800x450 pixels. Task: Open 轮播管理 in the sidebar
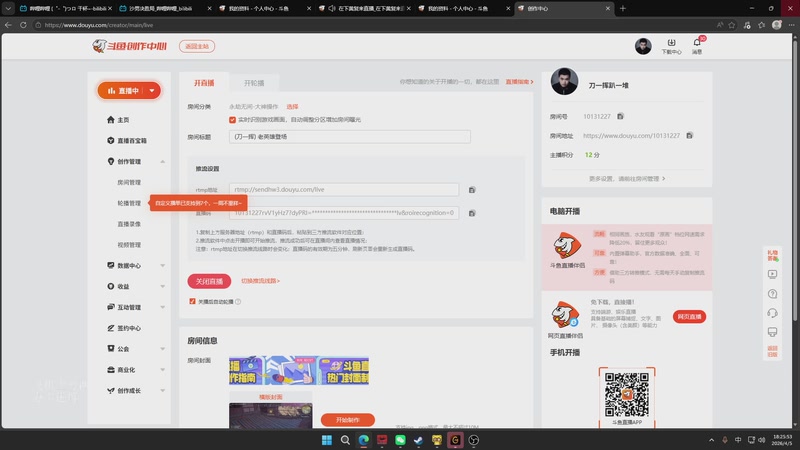[129, 204]
